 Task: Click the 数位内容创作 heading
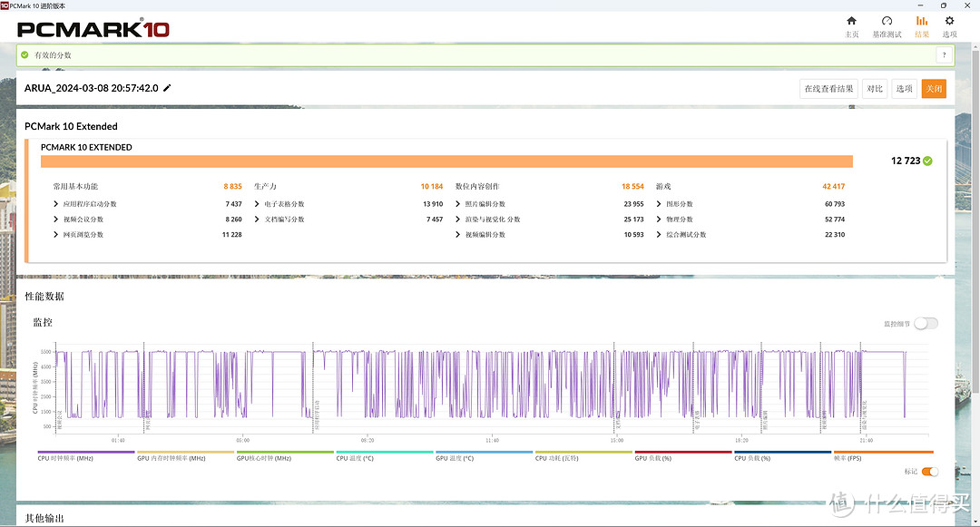(477, 187)
